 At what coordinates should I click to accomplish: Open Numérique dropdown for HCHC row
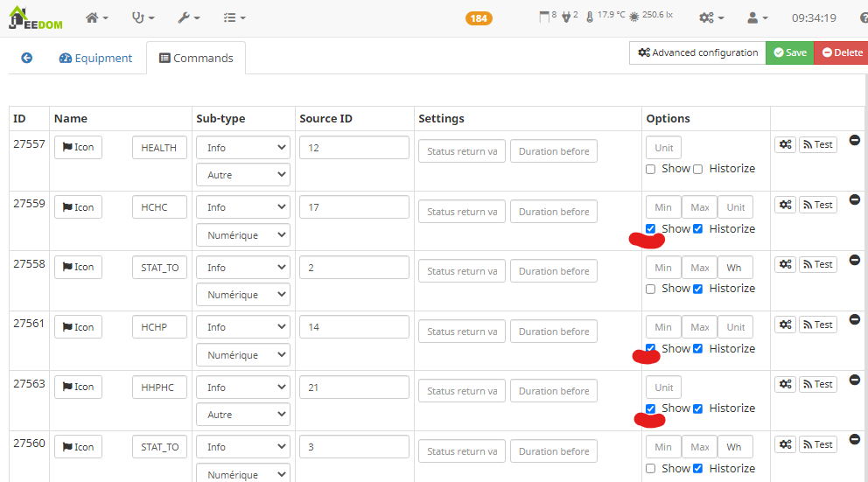click(242, 235)
